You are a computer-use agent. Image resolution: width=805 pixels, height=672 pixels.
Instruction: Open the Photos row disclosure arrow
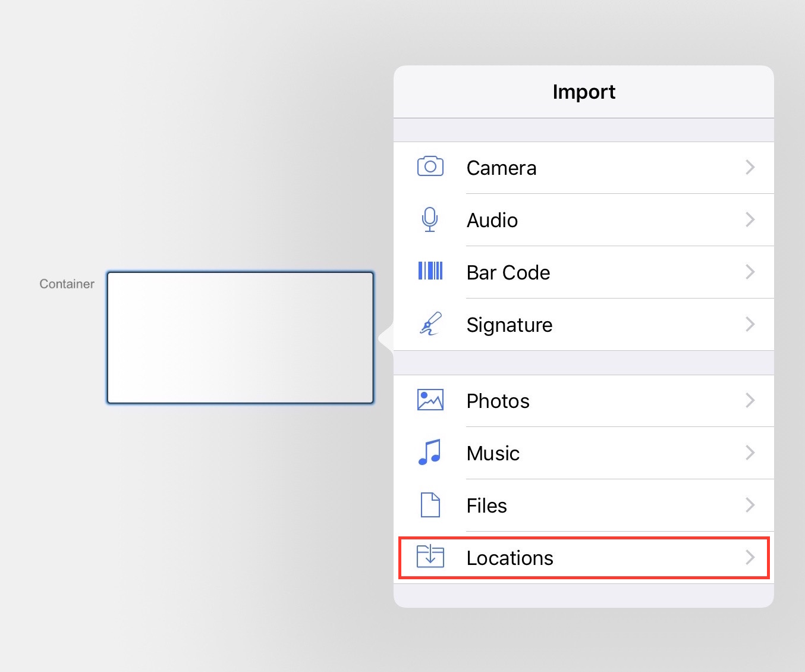(750, 401)
